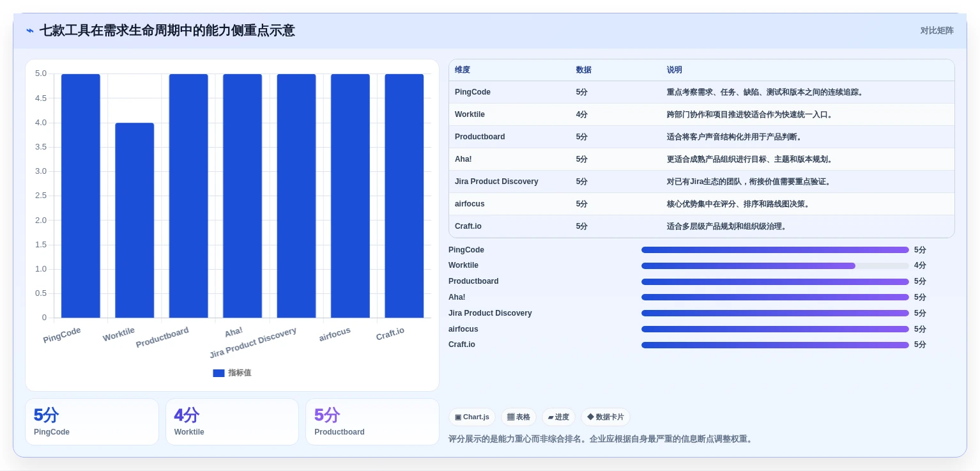
Task: Click the Aha! progress bar
Action: (x=775, y=297)
